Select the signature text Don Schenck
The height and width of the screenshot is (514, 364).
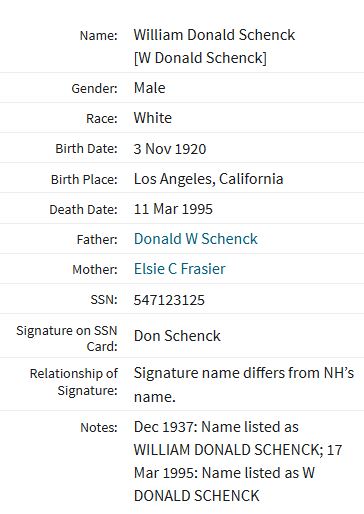(x=177, y=336)
